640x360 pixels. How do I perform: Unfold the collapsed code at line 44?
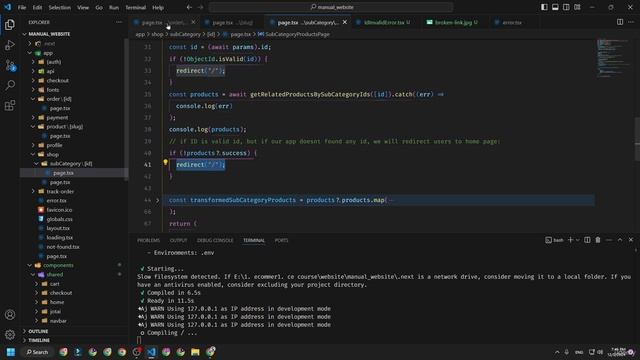coord(158,200)
